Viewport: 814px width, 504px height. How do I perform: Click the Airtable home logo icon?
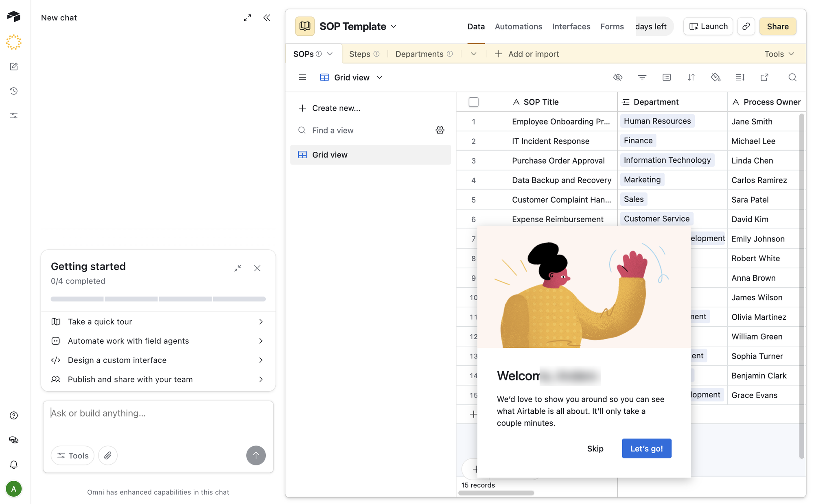[x=13, y=17]
